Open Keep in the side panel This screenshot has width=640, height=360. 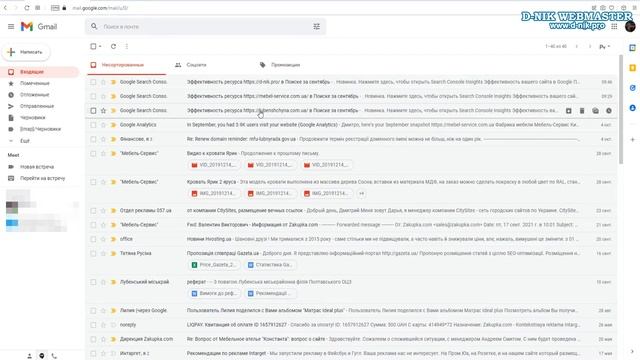coord(632,68)
